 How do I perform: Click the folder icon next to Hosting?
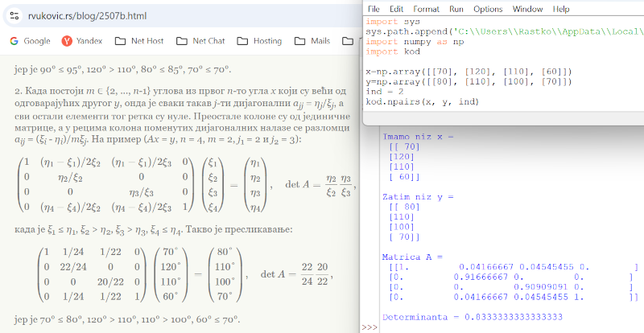click(x=242, y=41)
